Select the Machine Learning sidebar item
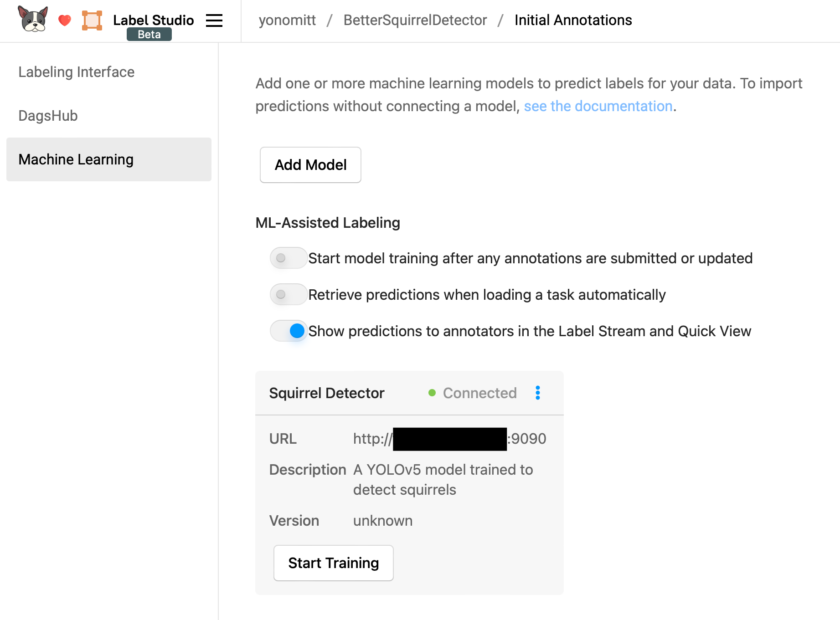The width and height of the screenshot is (840, 620). [76, 159]
